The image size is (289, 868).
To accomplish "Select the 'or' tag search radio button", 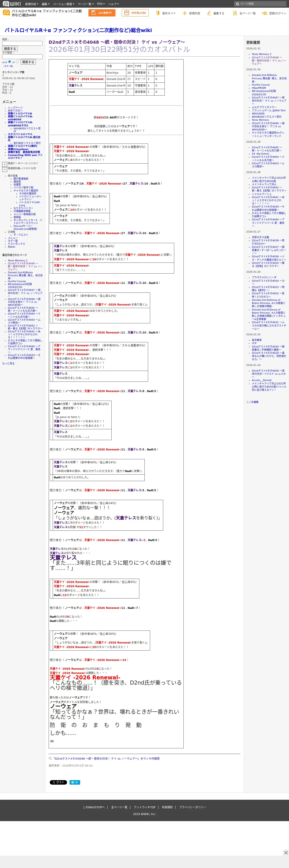I will coord(18,62).
